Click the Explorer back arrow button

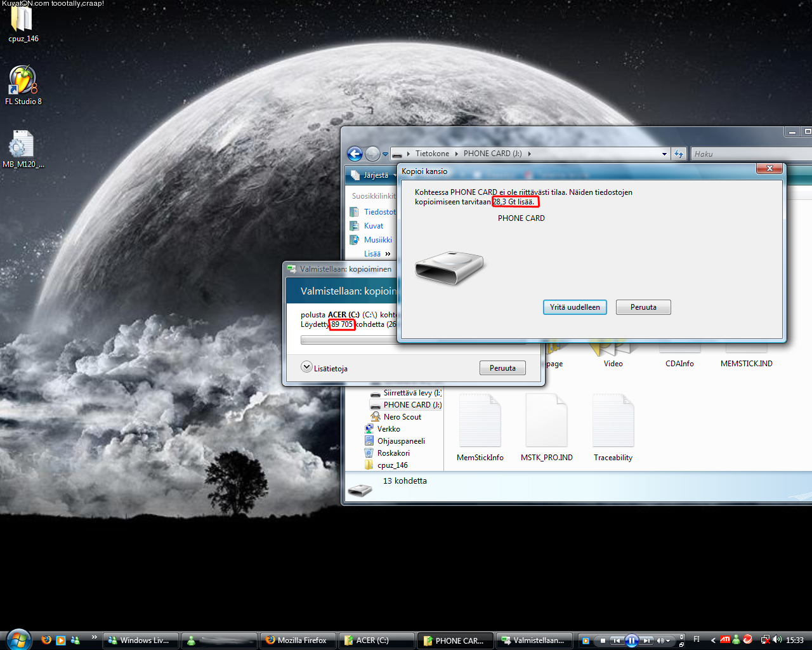[355, 154]
